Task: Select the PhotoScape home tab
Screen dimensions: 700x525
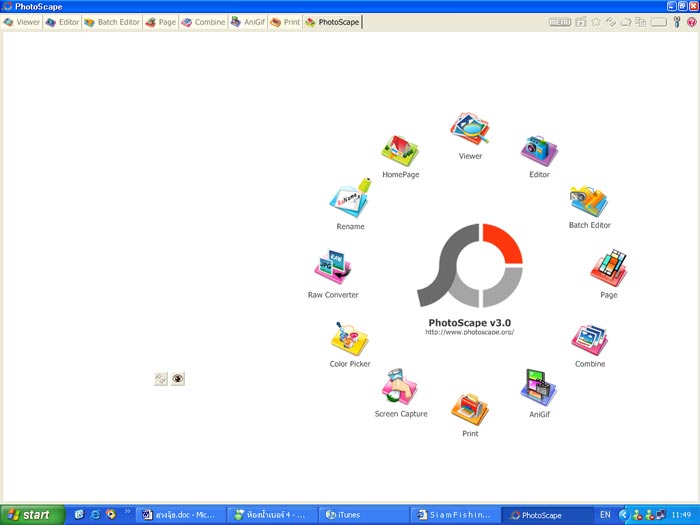Action: (333, 22)
